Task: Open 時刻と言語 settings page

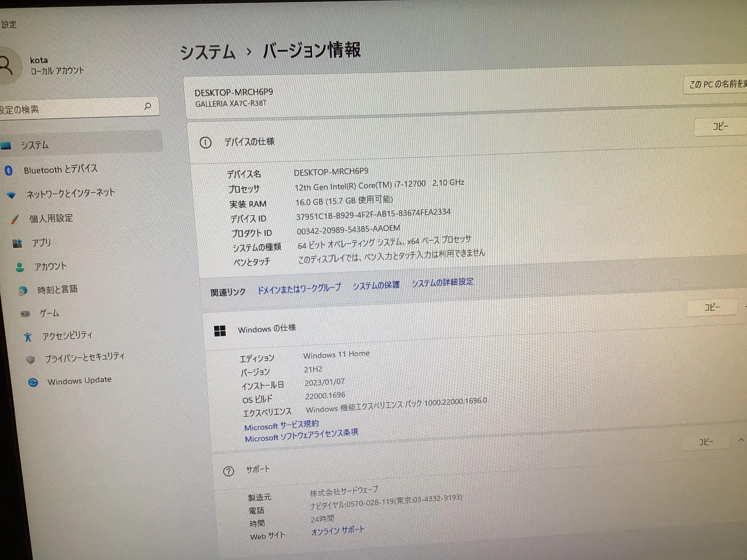Action: (57, 290)
